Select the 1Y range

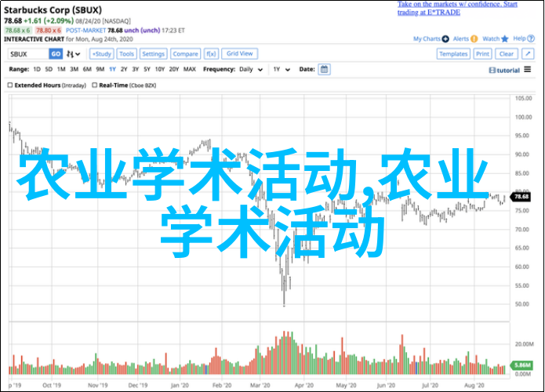(112, 69)
